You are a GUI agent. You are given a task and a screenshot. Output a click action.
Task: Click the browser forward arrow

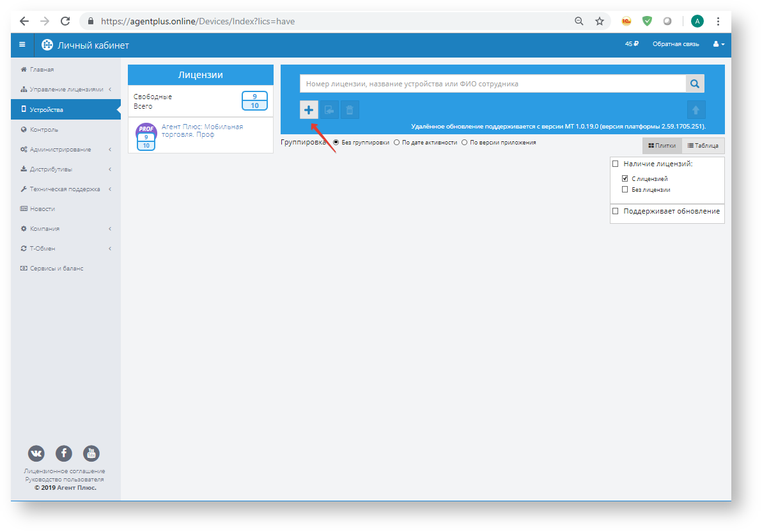(x=45, y=21)
